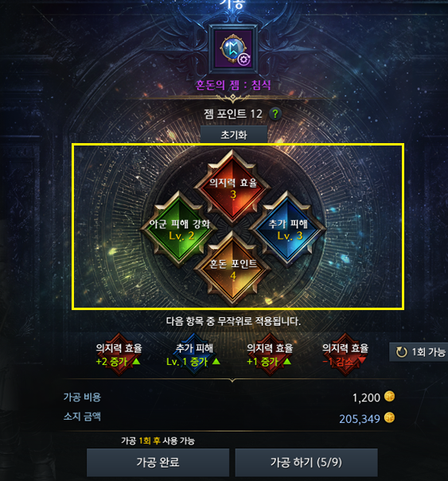Click the 소지 금액 amount 205,349
This screenshot has width=448, height=481.
pos(359,419)
